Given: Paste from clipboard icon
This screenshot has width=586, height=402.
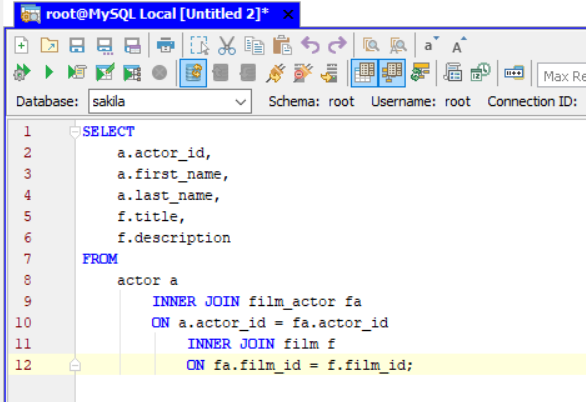Looking at the screenshot, I should tap(282, 46).
